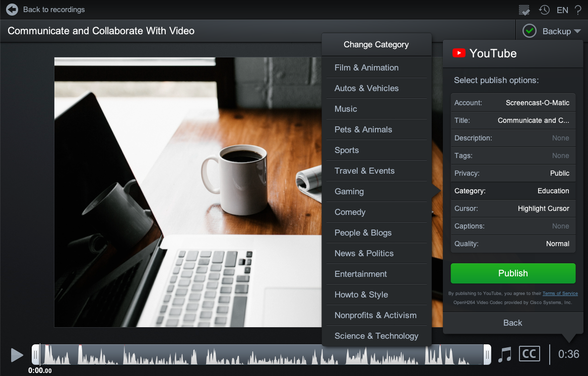Screen dimensions: 588x376
Task: Open the recording history clock icon
Action: click(x=544, y=10)
